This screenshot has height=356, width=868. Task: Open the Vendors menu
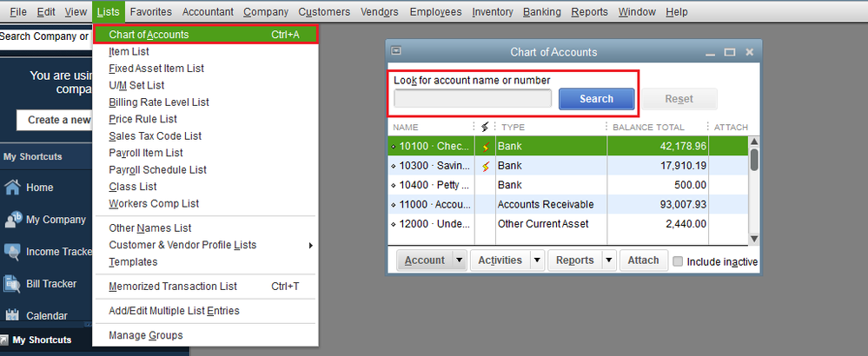tap(379, 11)
